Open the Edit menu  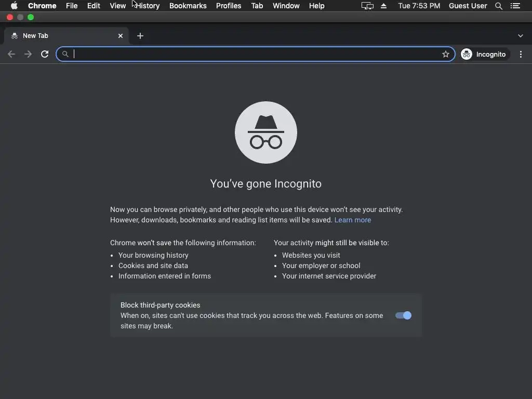(94, 6)
